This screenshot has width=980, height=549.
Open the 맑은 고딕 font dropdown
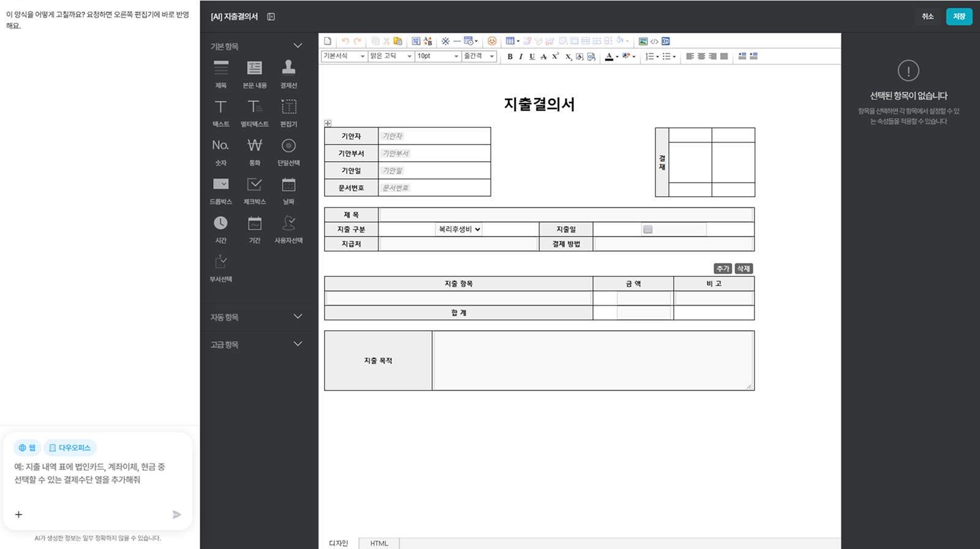[391, 56]
